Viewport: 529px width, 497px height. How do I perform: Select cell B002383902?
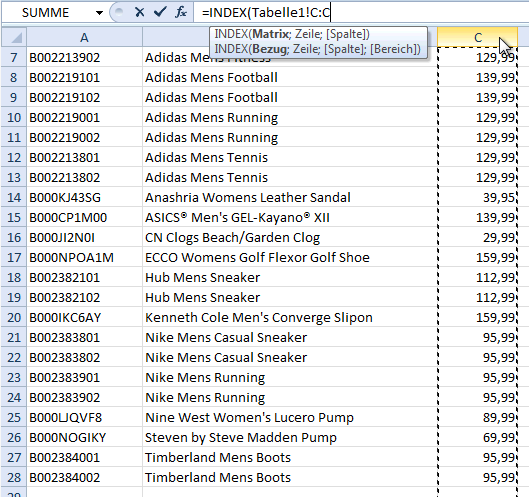(x=84, y=397)
